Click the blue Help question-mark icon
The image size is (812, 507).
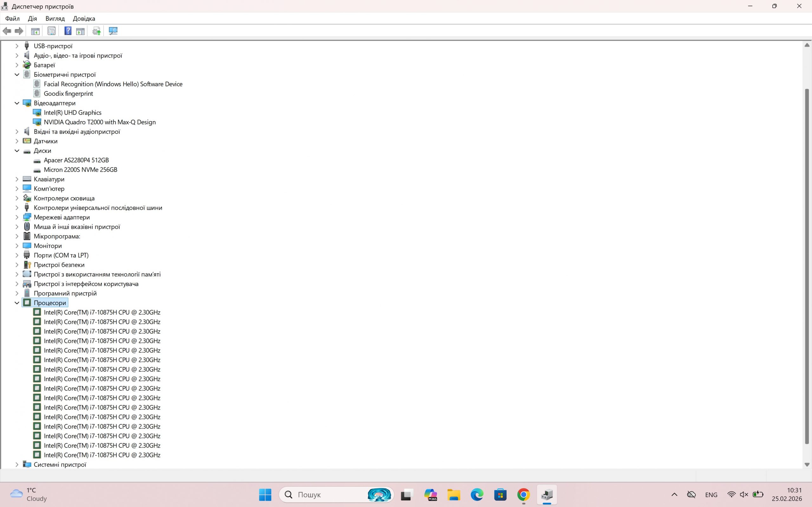pos(68,31)
